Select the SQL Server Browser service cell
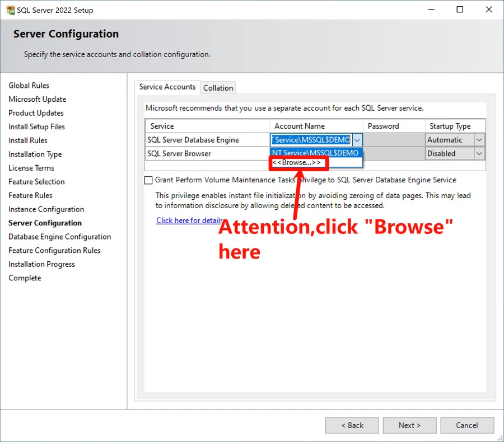Viewport: 504px width, 442px height. tap(207, 153)
